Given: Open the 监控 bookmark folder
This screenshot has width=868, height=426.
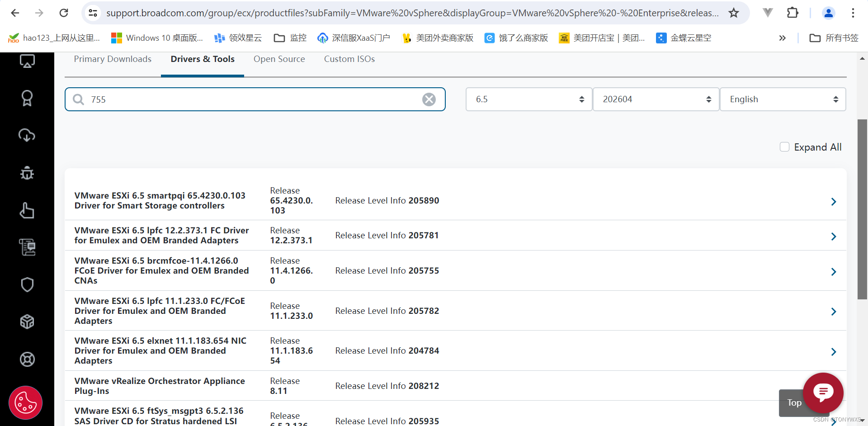Looking at the screenshot, I should pos(290,38).
